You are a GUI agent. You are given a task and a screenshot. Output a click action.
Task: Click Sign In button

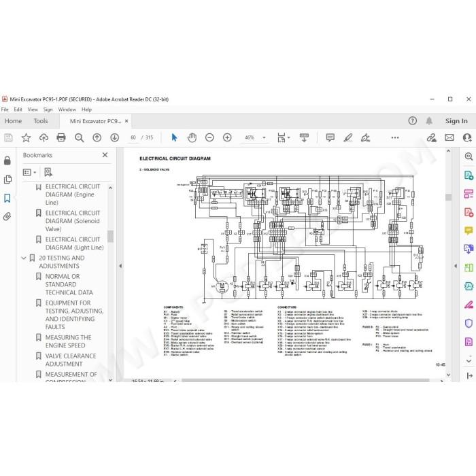pos(456,121)
